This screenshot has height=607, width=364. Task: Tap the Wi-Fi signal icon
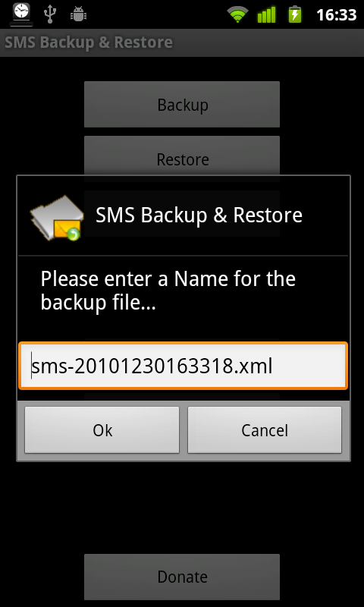pyautogui.click(x=238, y=15)
